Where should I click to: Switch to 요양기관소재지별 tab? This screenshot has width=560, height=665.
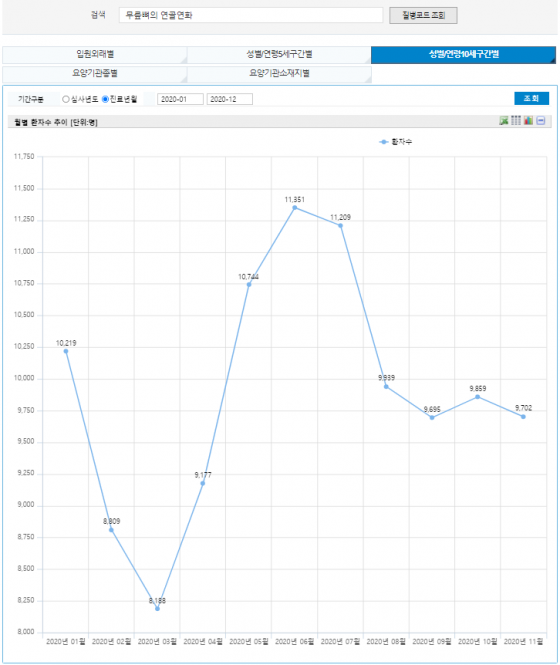coord(279,74)
